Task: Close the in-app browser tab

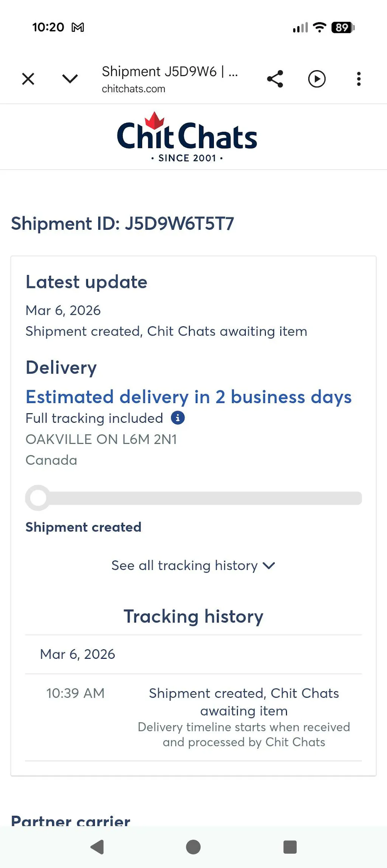Action: pos(28,79)
